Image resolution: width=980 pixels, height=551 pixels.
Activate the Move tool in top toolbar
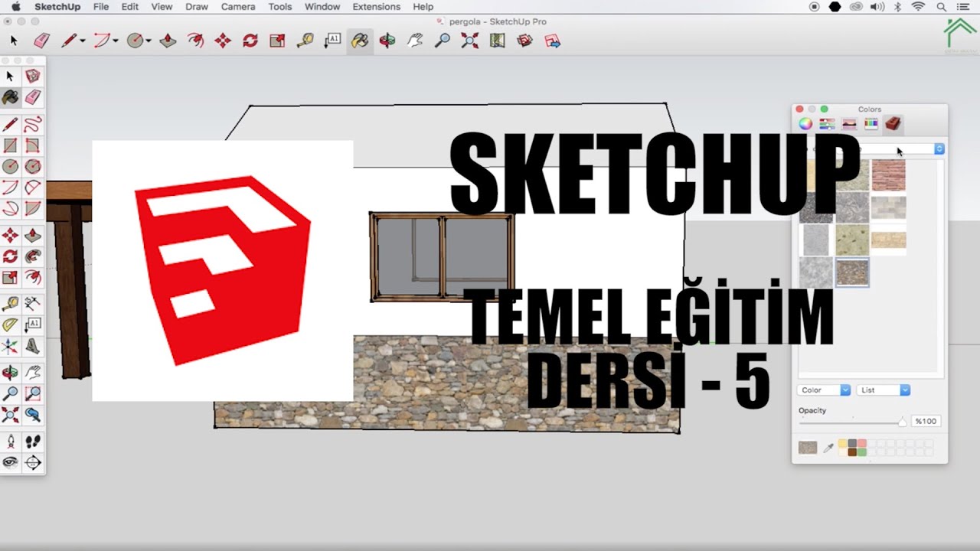pos(223,41)
